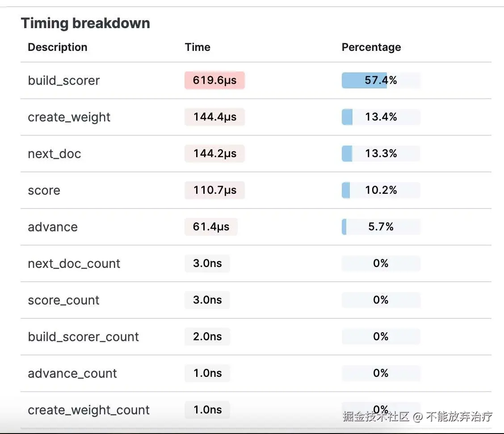Click the Percentage column header
The height and width of the screenshot is (434, 504).
[x=371, y=47]
